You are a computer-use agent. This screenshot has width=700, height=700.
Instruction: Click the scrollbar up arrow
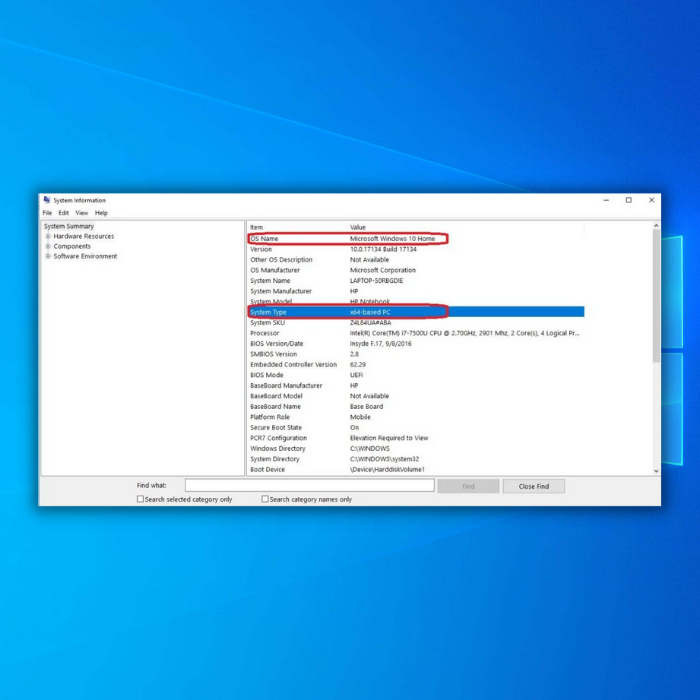coord(656,226)
